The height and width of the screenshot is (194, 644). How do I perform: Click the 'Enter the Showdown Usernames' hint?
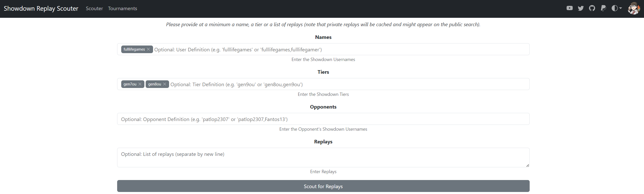coord(323,59)
